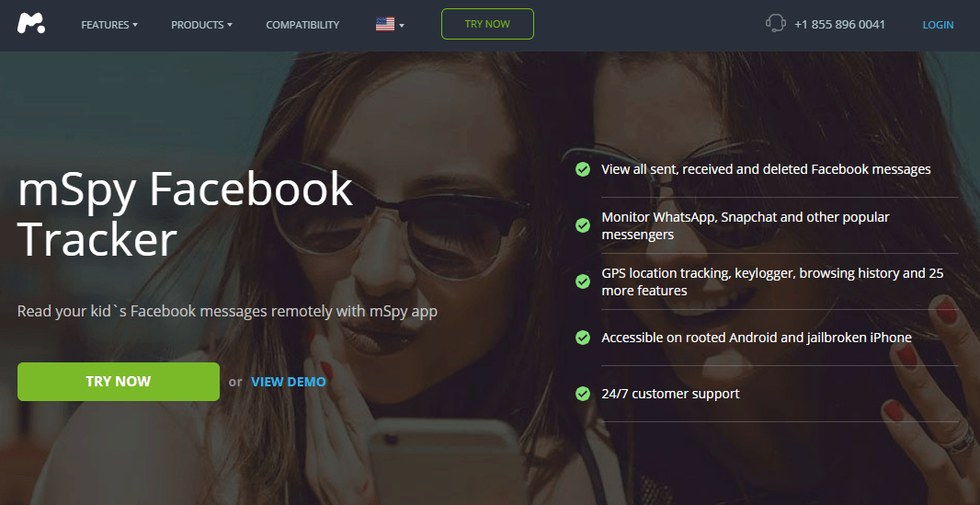Expand the PRODUCTS dropdown menu
This screenshot has width=980, height=505.
(201, 25)
